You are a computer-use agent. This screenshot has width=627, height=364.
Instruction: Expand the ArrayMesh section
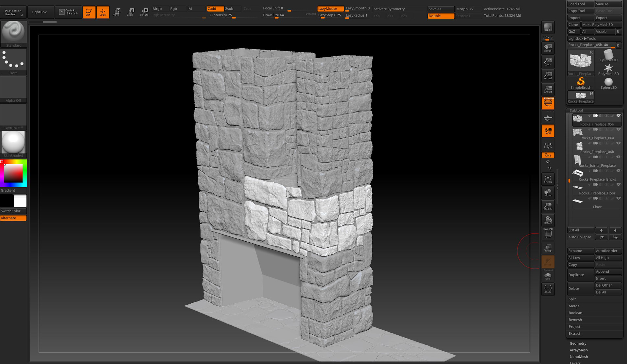578,350
